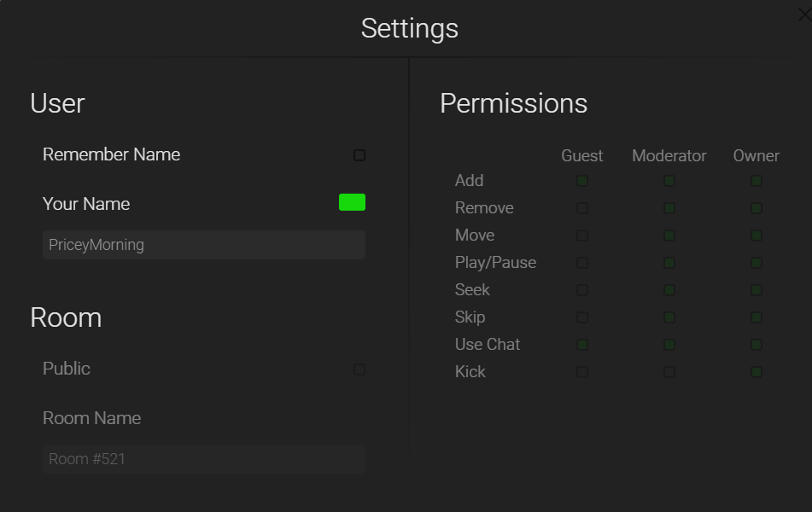
Task: Toggle Guest permission for Use Chat
Action: 582,345
